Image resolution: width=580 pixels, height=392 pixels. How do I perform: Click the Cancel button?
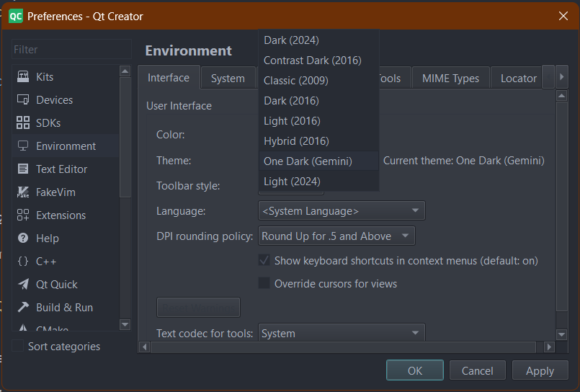coord(477,370)
